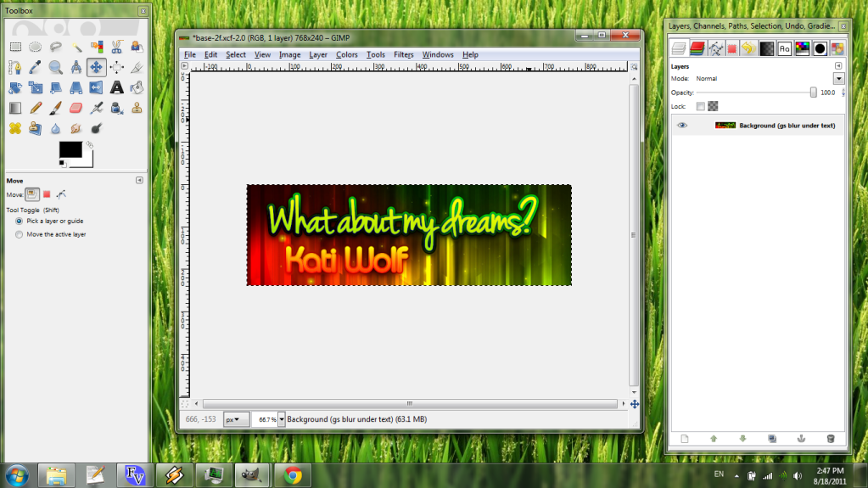This screenshot has height=488, width=868.
Task: Open image menu button at ruler corner
Action: [185, 66]
